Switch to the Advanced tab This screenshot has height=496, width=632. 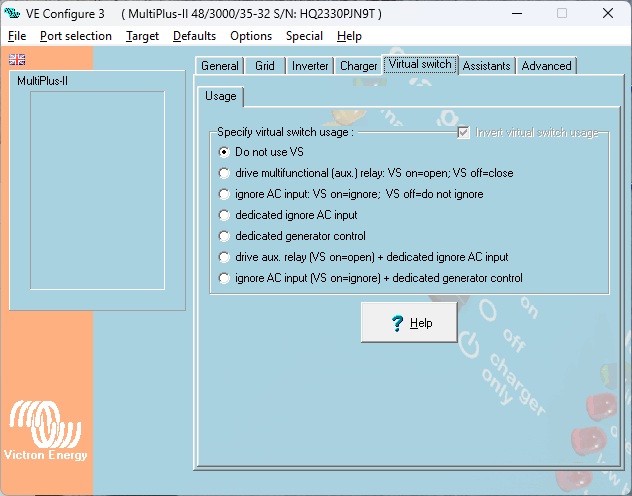click(546, 66)
